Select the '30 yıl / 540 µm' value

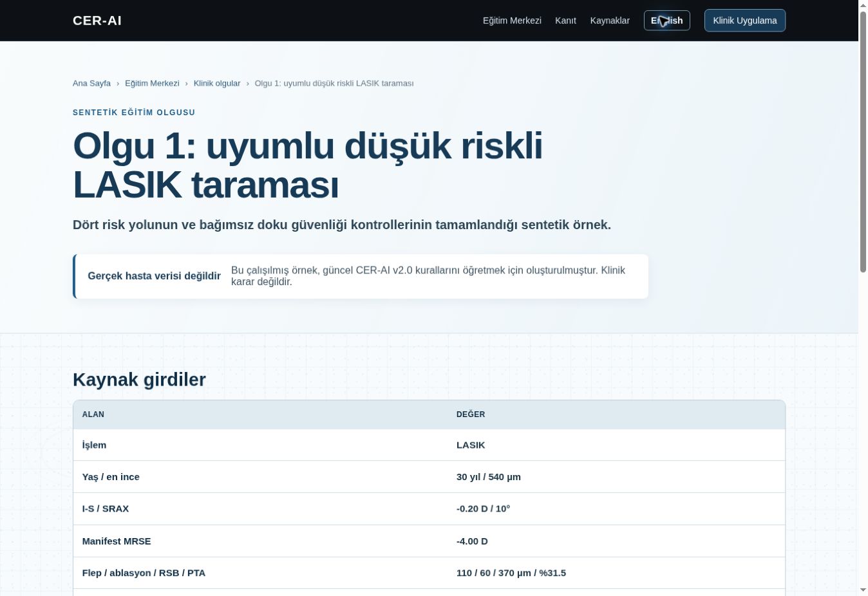489,477
